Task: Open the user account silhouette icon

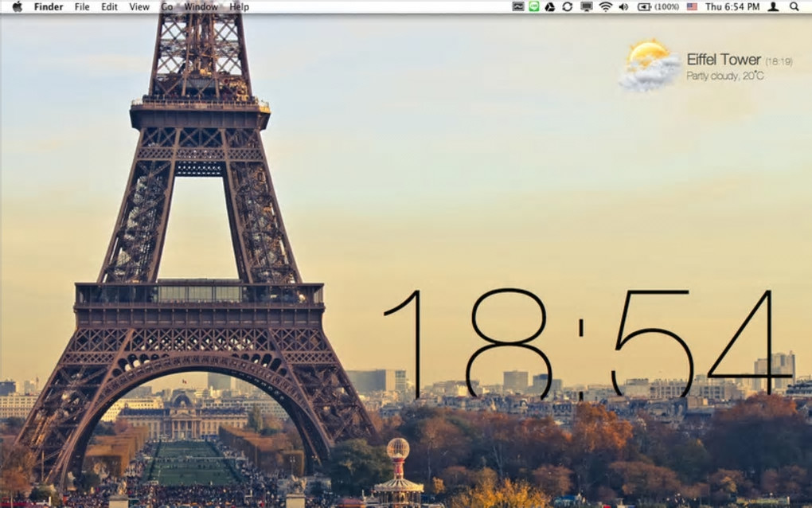Action: tap(773, 6)
